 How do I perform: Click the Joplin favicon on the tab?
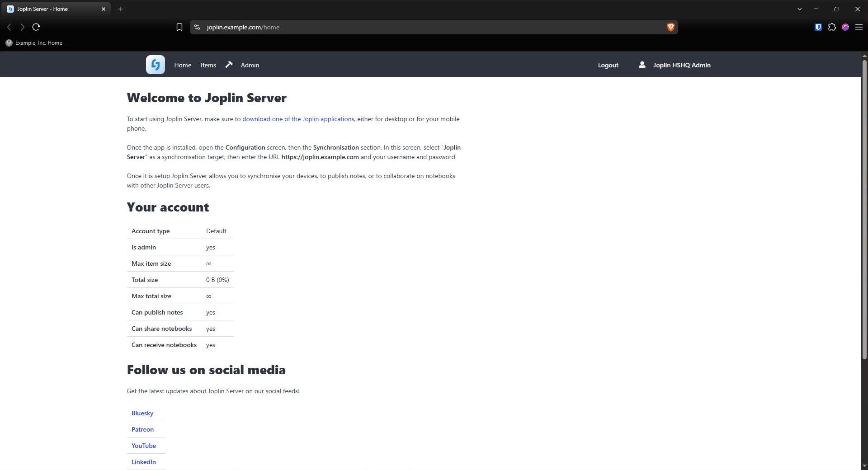coord(10,9)
